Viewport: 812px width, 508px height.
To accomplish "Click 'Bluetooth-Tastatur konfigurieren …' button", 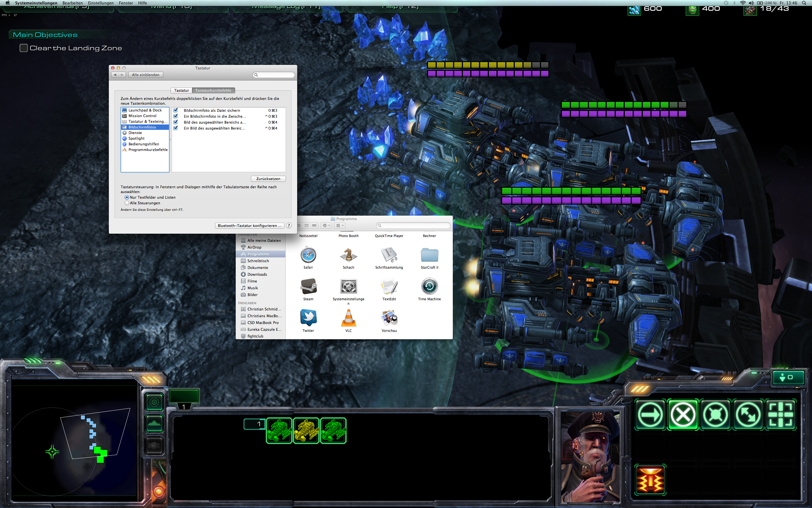I will (x=250, y=225).
